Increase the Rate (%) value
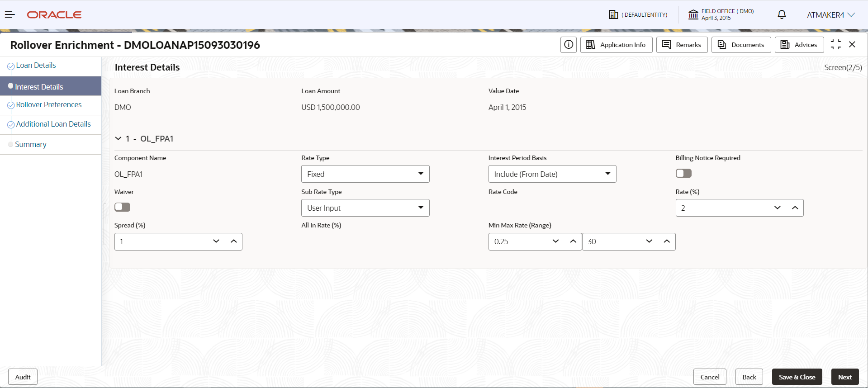 click(x=795, y=208)
